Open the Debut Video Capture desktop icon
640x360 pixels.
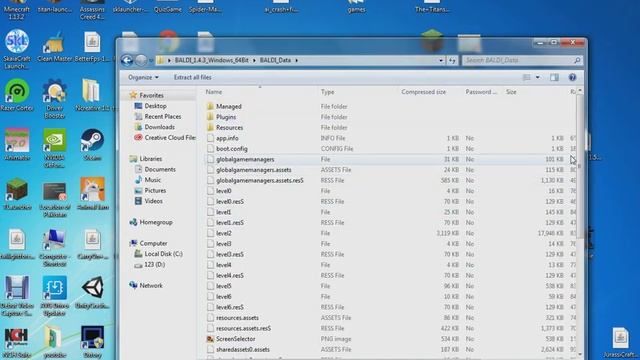pyautogui.click(x=17, y=296)
